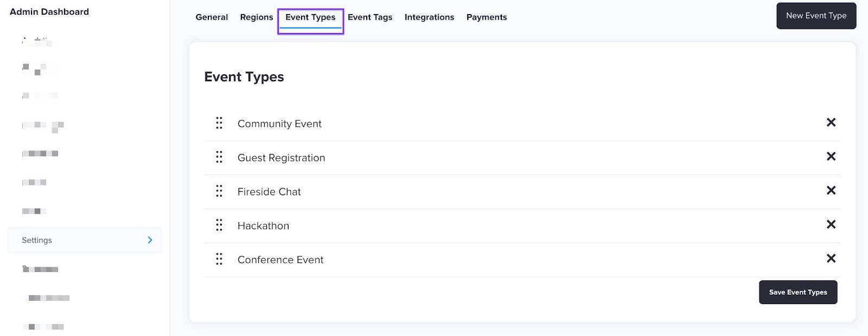Remove the Fireside Chat type

[x=831, y=190]
